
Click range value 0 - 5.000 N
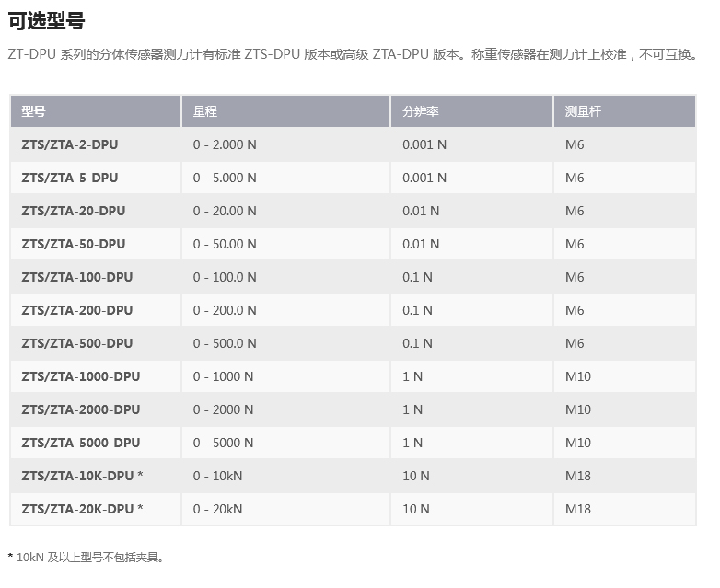coord(225,178)
